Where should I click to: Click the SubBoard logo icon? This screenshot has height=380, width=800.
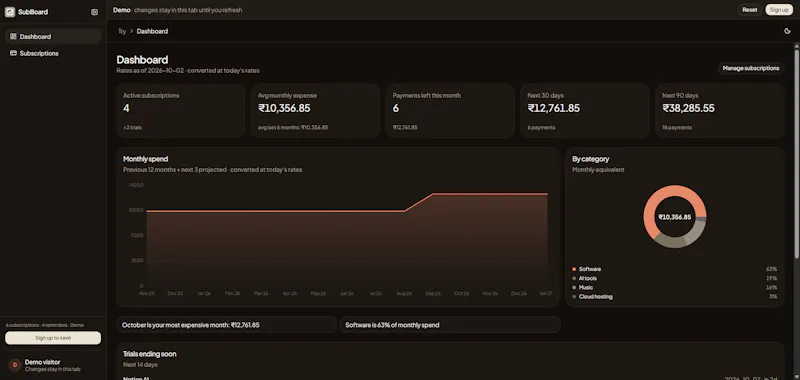[x=10, y=12]
